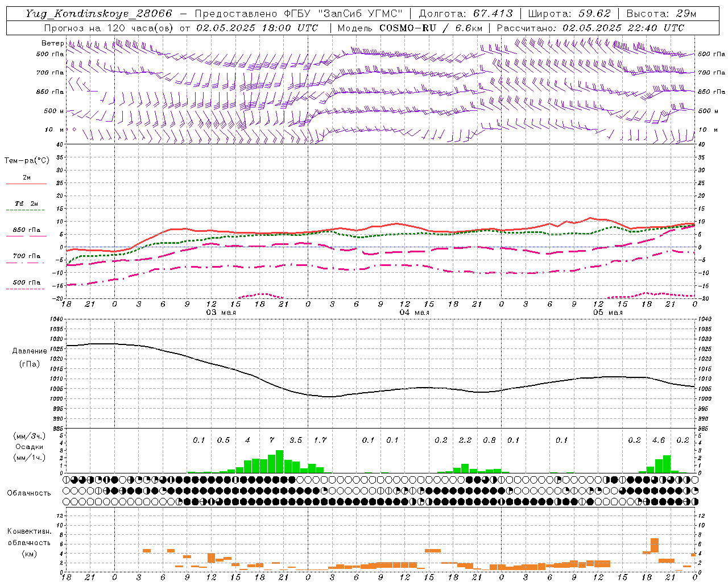
Task: Click the green dashed Td 2м legend line
Action: pyautogui.click(x=26, y=210)
